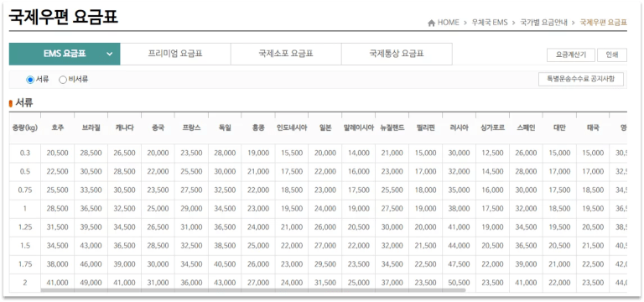Open the EMS 요금표 tab
Viewport: 644px width, 302px height.
click(65, 54)
